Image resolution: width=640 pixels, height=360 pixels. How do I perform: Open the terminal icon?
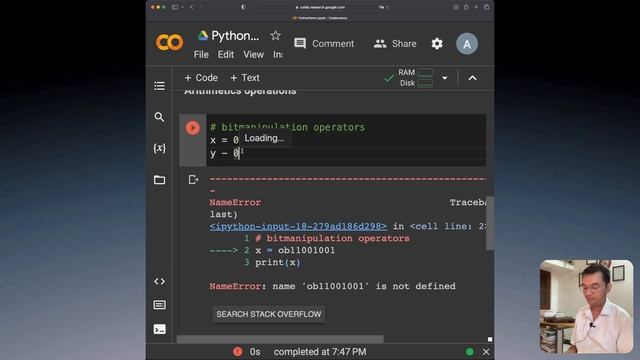point(160,329)
